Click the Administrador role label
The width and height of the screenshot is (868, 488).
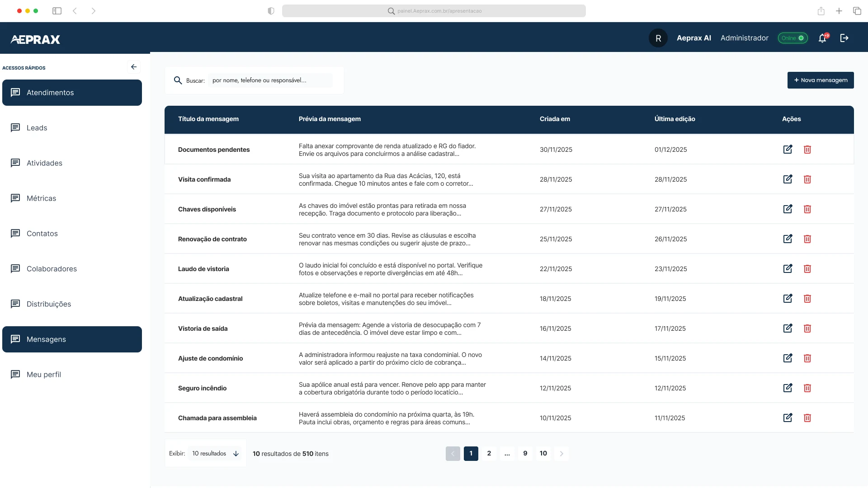[x=745, y=38]
